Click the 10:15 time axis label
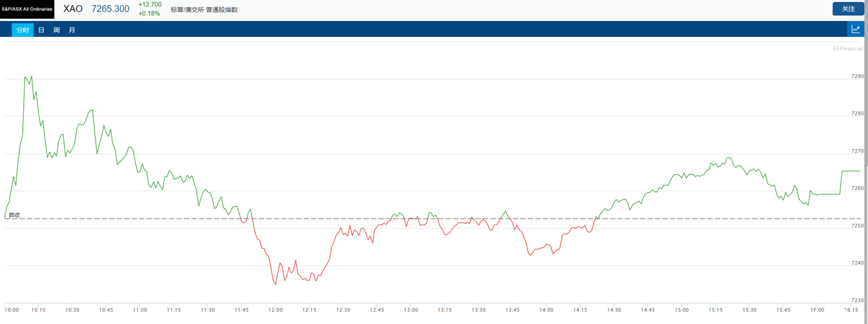Viewport: 868px width, 324px height. [x=38, y=310]
